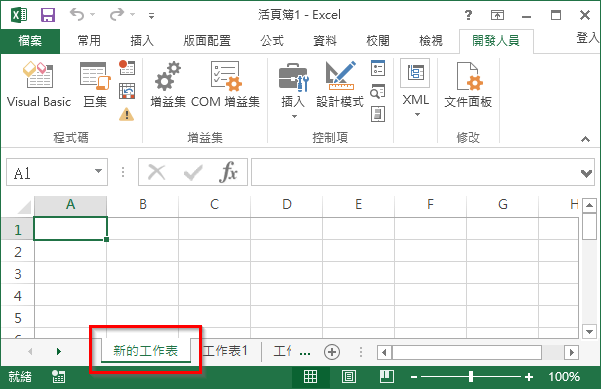Click the record macro icon

pyautogui.click(x=126, y=67)
